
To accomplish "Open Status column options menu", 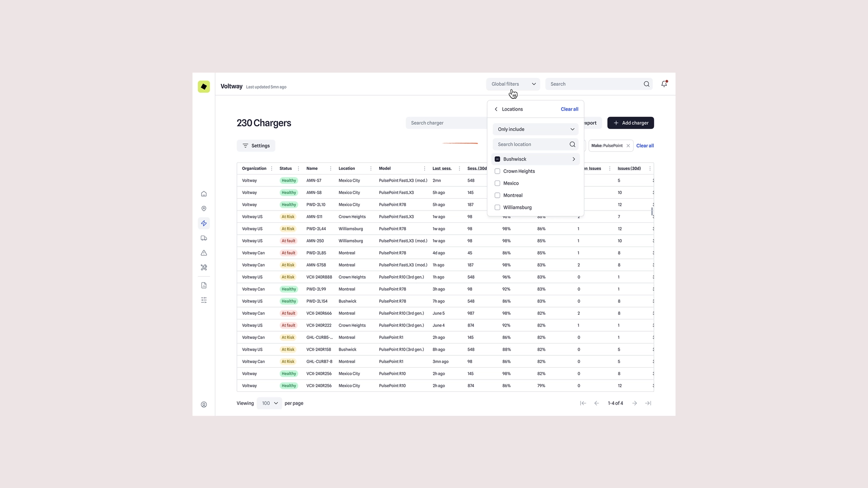I will tap(298, 169).
